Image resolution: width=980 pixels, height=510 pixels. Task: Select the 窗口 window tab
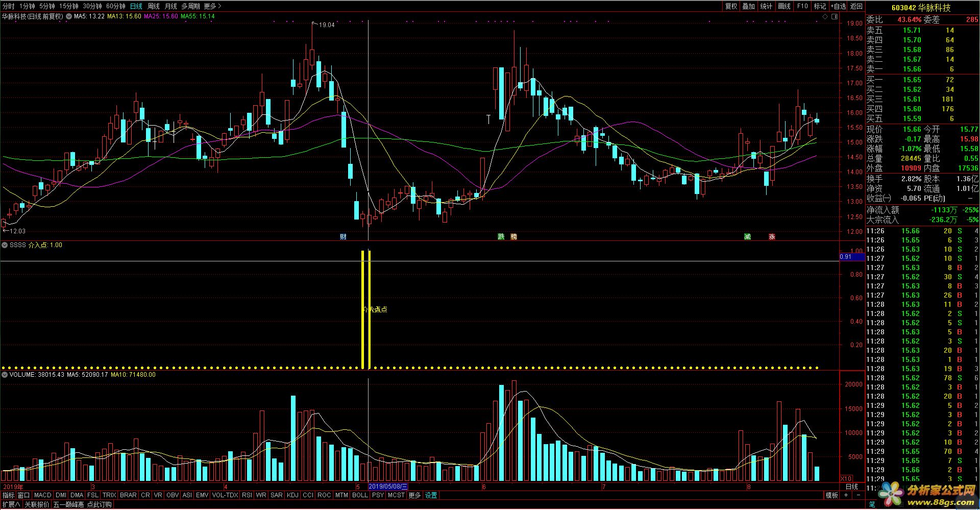coord(24,495)
